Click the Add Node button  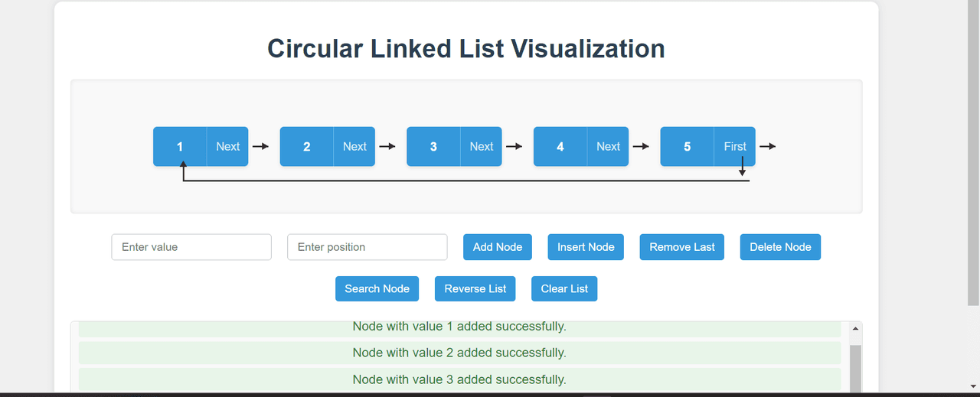pos(498,247)
